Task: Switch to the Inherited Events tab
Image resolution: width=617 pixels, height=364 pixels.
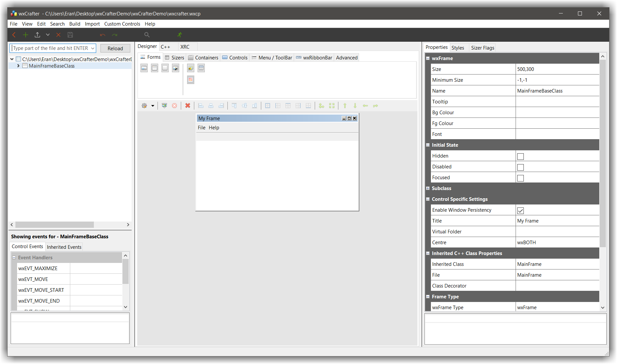Action: (64, 247)
